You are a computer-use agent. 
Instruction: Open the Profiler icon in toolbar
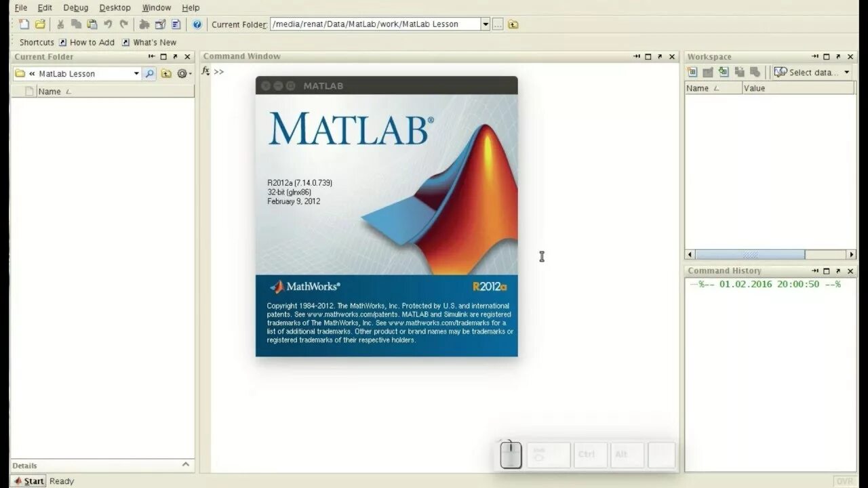(x=176, y=24)
